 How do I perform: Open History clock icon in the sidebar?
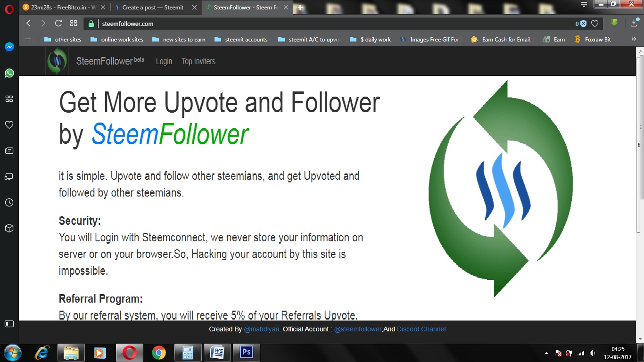(9, 203)
